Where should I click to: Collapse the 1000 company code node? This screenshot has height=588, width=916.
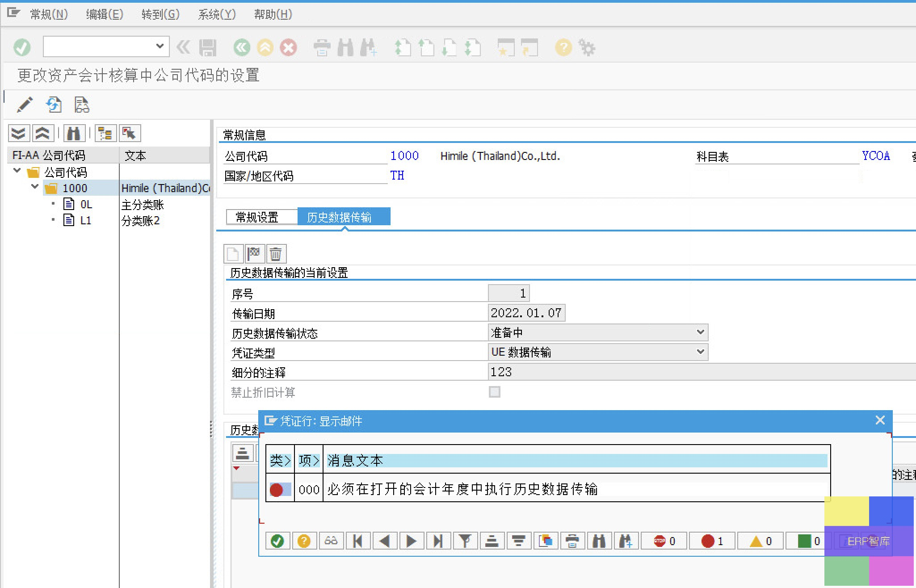tap(35, 187)
